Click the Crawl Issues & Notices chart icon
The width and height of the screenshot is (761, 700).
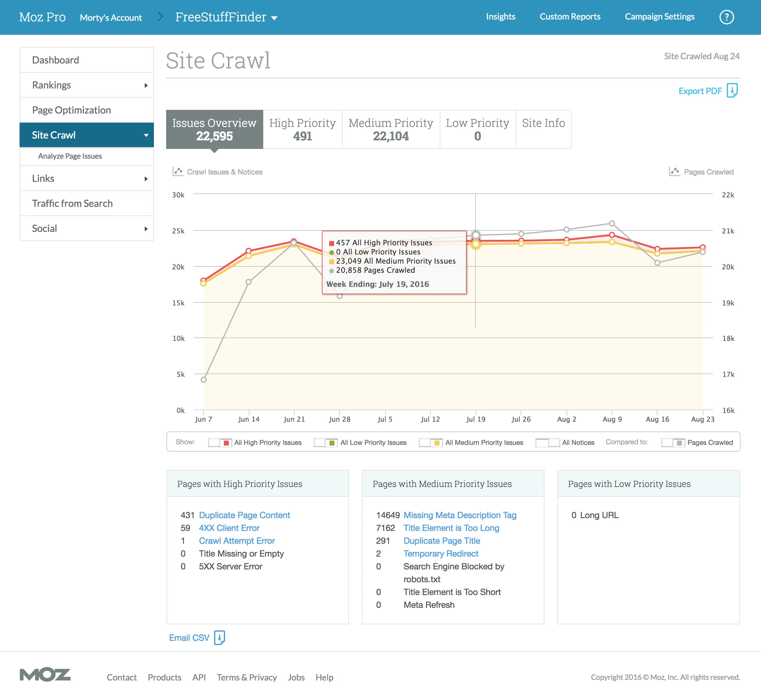[178, 171]
